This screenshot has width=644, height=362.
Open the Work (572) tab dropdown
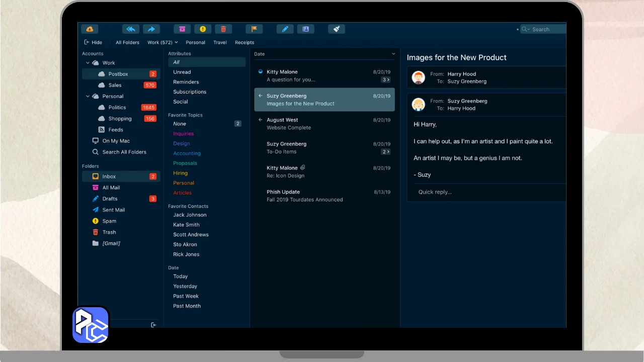pos(176,43)
